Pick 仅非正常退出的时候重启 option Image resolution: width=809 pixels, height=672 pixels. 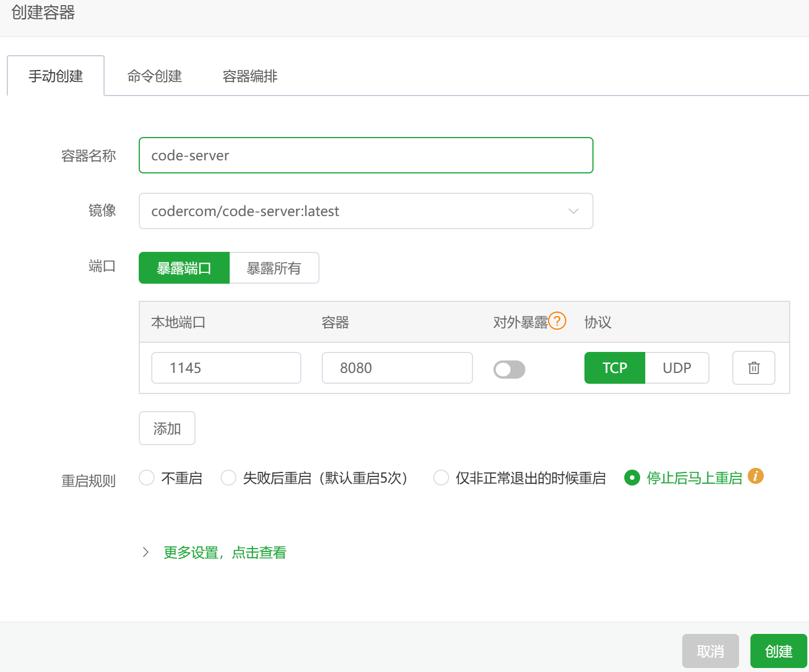(441, 478)
